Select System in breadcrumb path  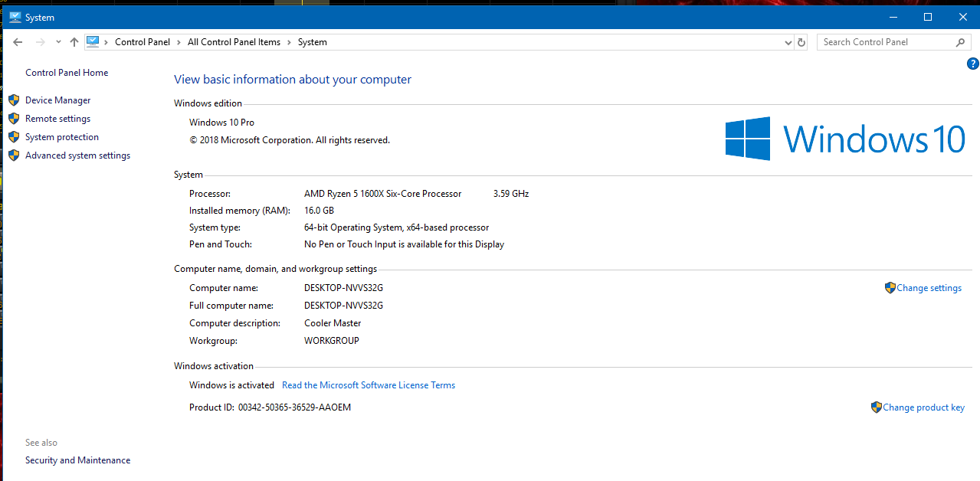313,42
